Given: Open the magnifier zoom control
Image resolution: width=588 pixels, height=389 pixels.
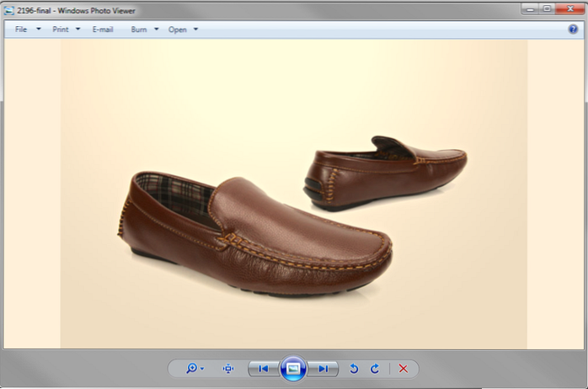Looking at the screenshot, I should [x=195, y=369].
